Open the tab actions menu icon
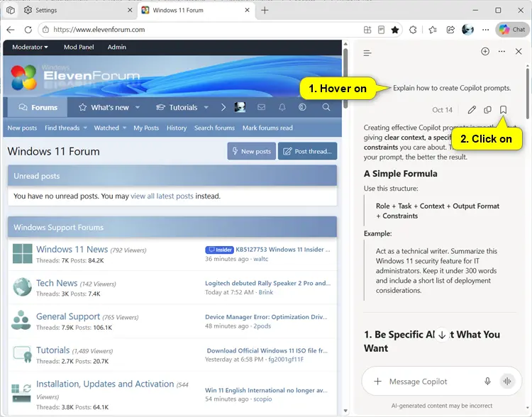 pos(11,10)
